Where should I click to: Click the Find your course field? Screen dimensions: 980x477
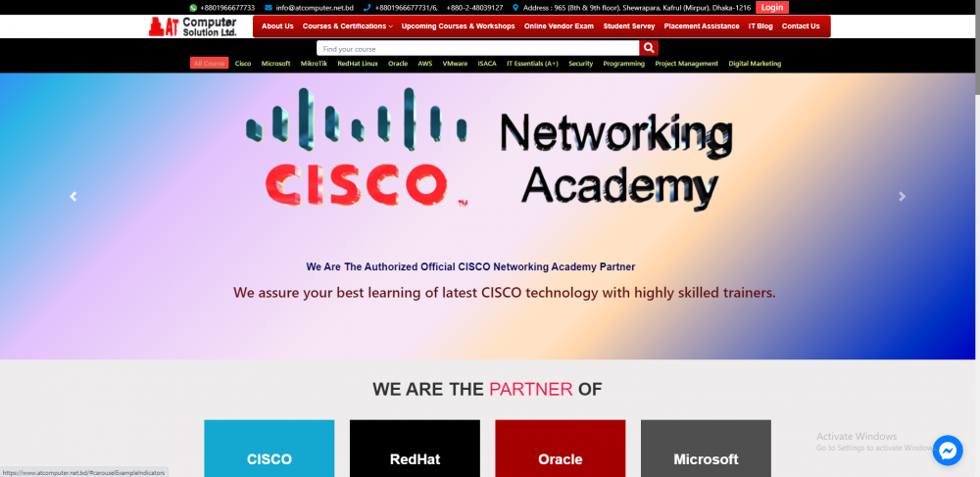click(477, 49)
